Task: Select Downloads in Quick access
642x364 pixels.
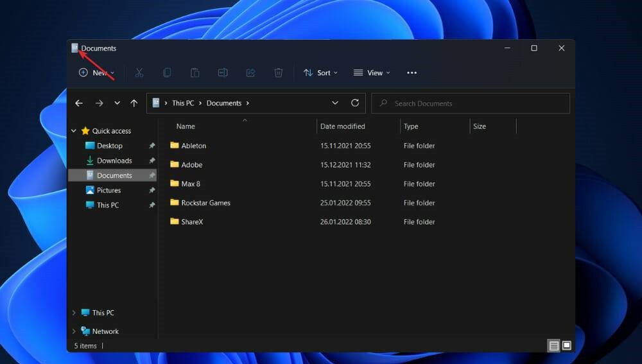Action: point(114,160)
